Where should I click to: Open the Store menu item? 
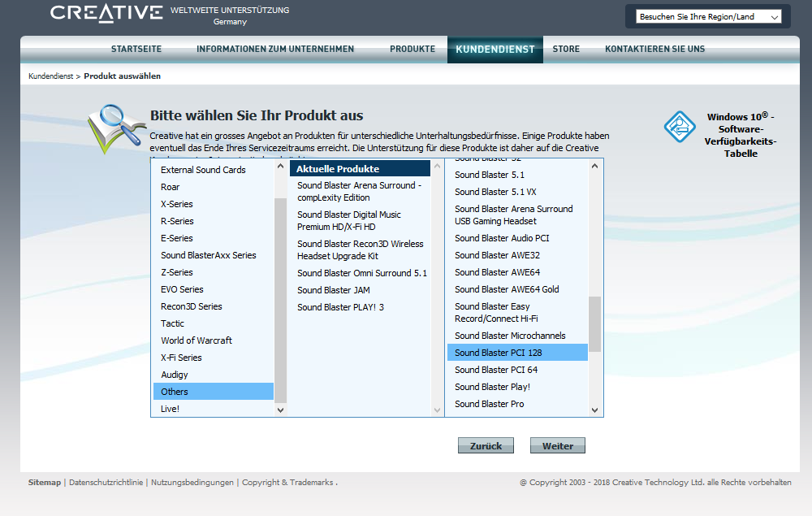point(566,49)
